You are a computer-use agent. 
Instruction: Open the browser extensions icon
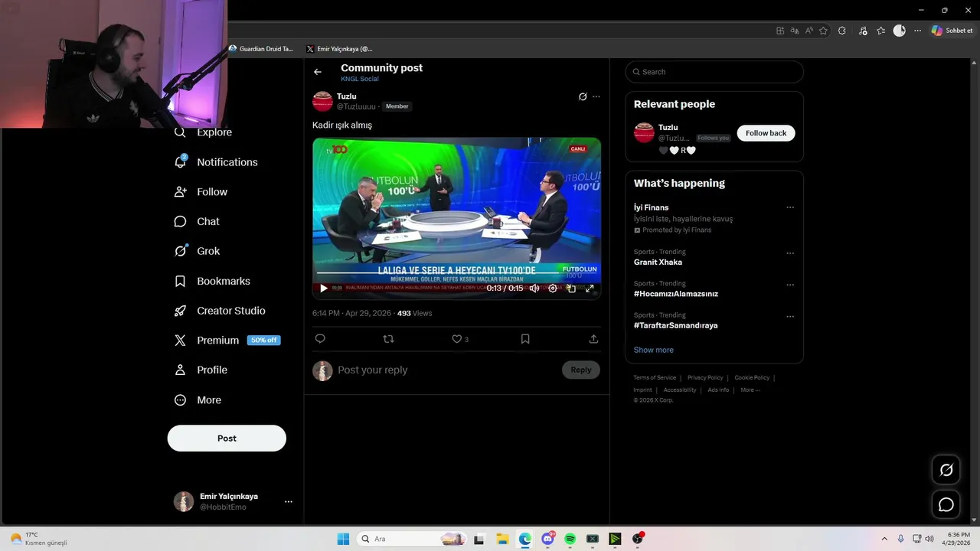[x=842, y=31]
